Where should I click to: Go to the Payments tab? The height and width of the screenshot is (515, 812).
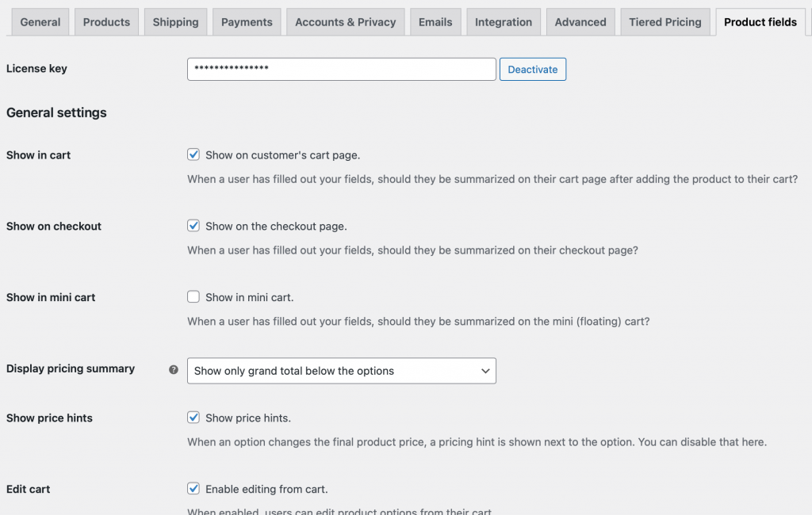pos(246,21)
